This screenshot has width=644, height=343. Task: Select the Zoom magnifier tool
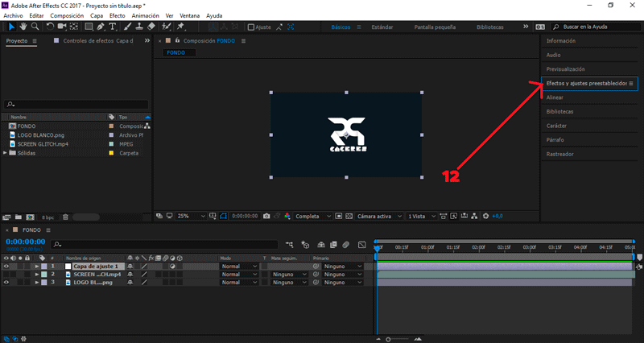35,27
